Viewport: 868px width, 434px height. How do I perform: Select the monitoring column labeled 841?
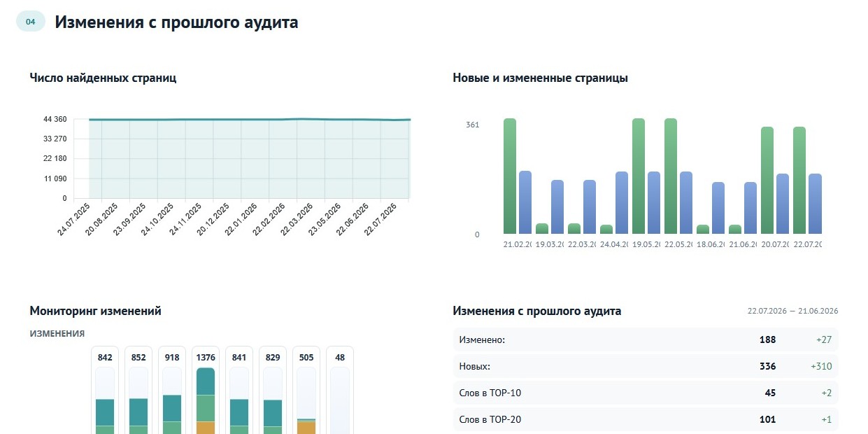239,390
